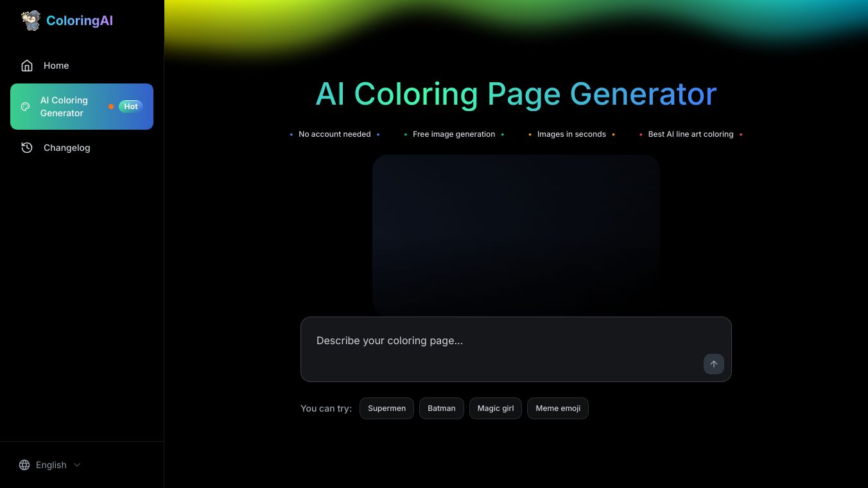Click the ColoringAI brand name link
This screenshot has height=488, width=868.
[x=80, y=21]
